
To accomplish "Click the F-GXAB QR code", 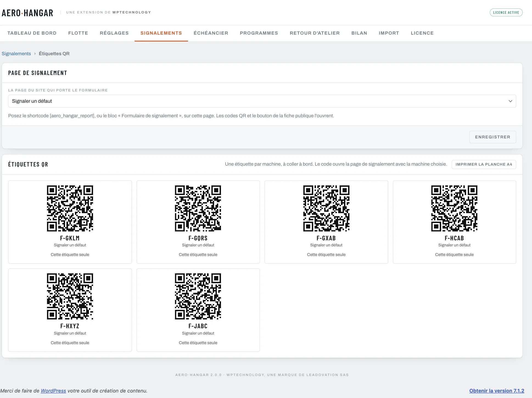I will pyautogui.click(x=326, y=208).
